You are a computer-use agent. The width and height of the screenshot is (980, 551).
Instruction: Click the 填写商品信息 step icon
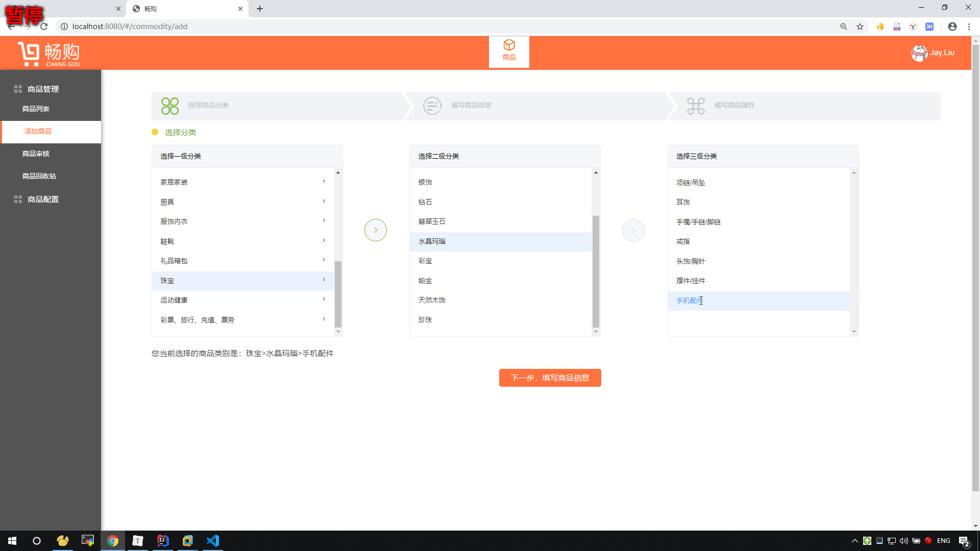(x=432, y=106)
